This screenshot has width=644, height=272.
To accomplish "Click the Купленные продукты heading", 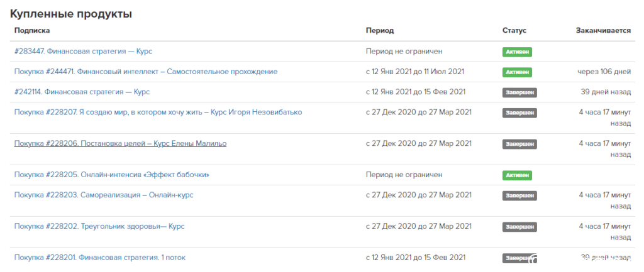I will (71, 14).
